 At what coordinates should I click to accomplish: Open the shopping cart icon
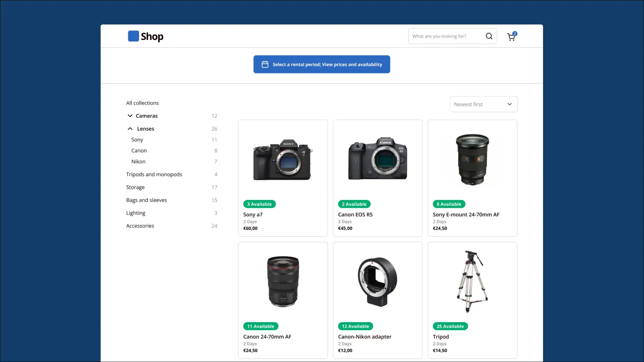[x=511, y=37]
